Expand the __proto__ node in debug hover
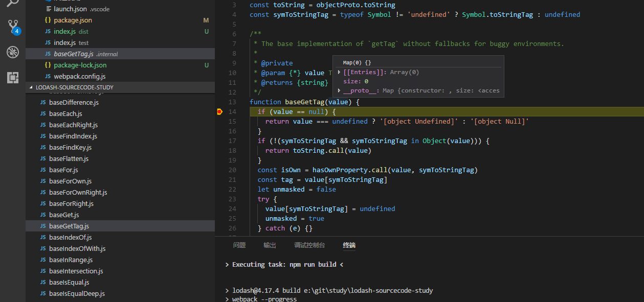This screenshot has height=302, width=644. coord(339,90)
